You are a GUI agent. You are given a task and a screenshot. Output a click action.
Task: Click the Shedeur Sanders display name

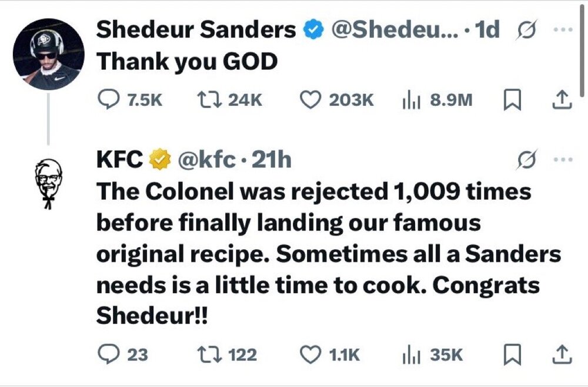point(196,29)
